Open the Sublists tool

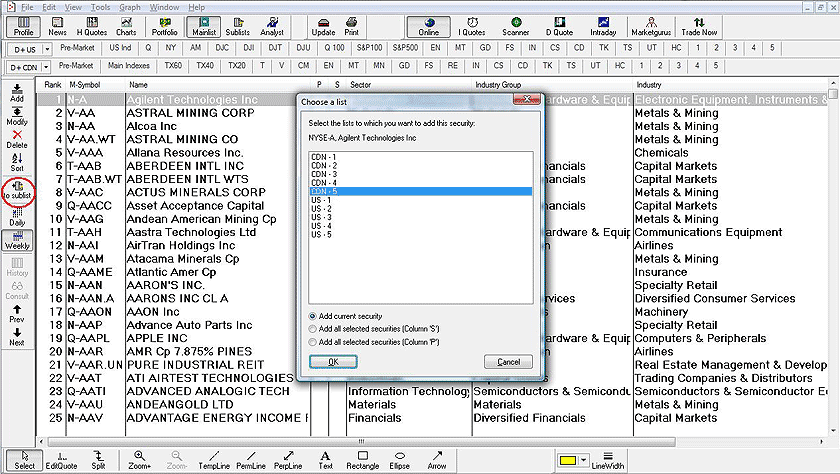point(238,26)
